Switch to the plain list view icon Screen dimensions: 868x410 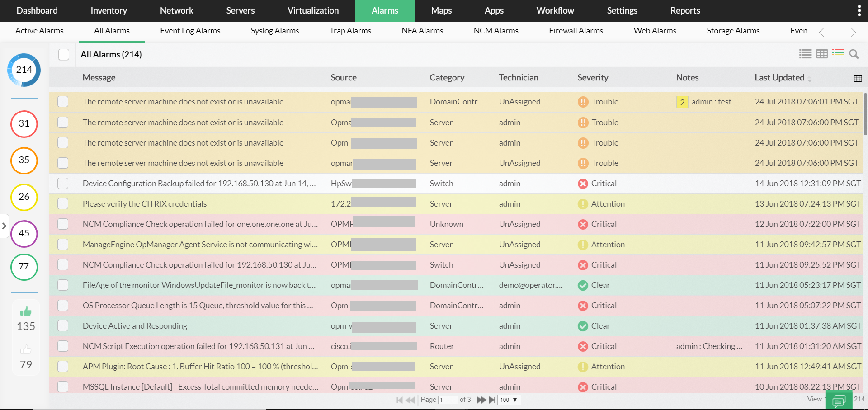pyautogui.click(x=805, y=54)
